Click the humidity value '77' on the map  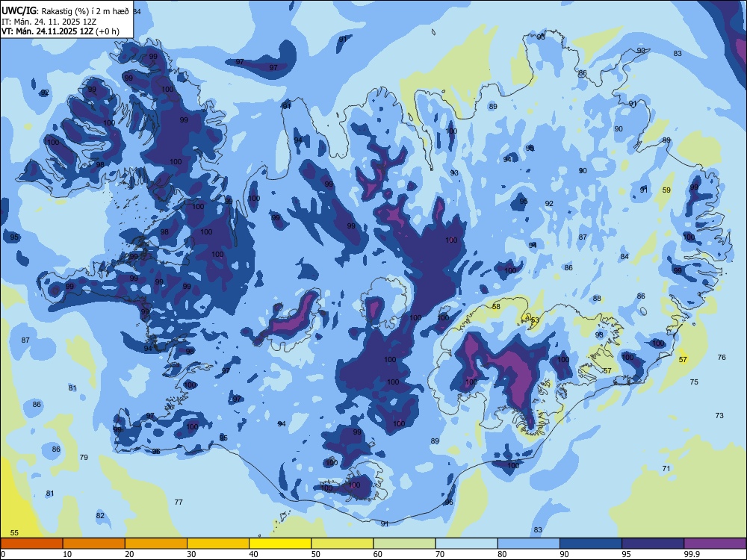[x=179, y=502]
